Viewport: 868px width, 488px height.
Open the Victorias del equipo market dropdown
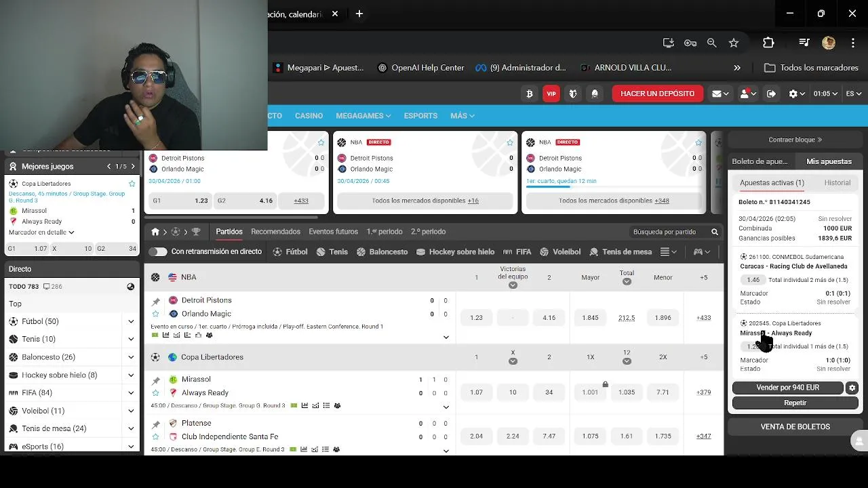[513, 285]
